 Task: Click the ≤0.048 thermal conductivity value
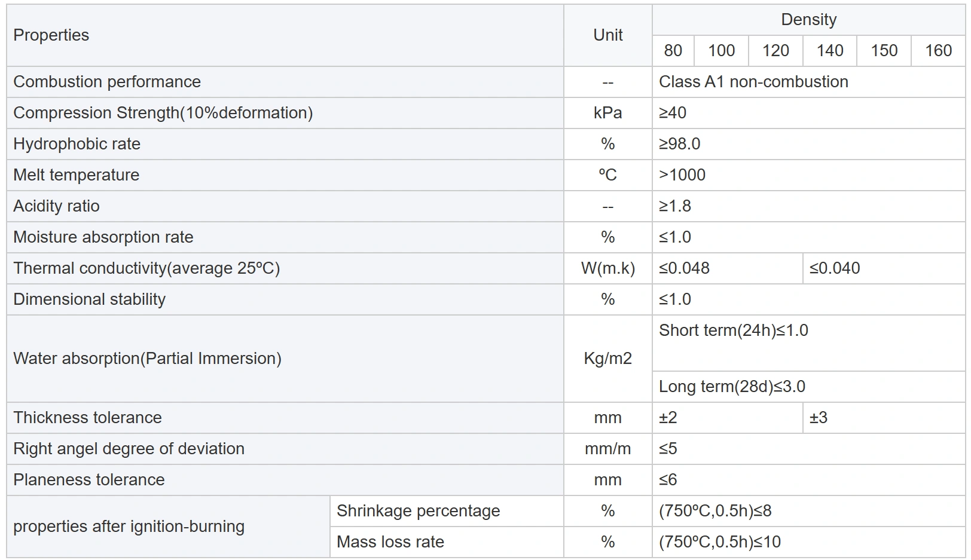click(x=684, y=268)
